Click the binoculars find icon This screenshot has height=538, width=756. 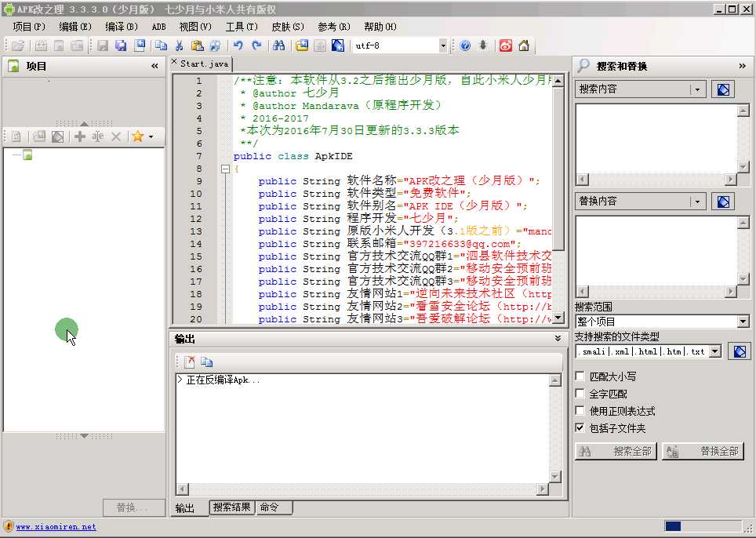point(278,45)
